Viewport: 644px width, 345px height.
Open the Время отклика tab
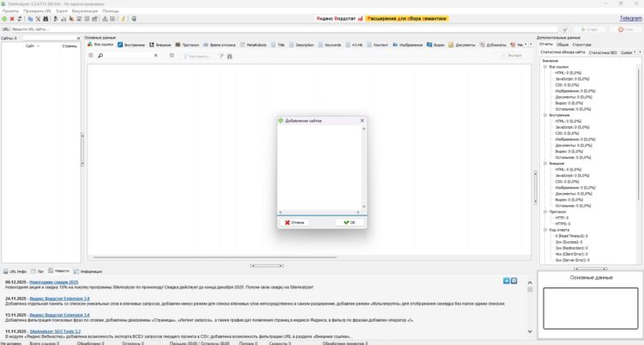[x=219, y=45]
